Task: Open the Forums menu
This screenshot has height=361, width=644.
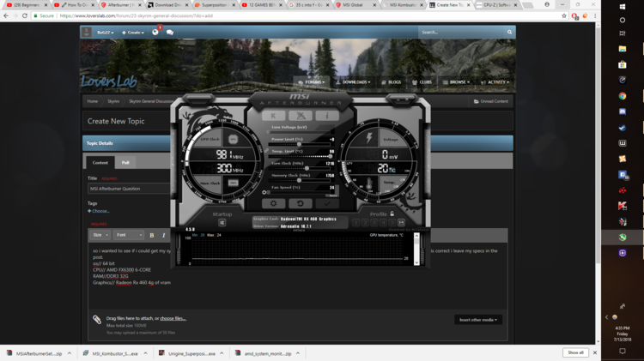Action: 312,82
